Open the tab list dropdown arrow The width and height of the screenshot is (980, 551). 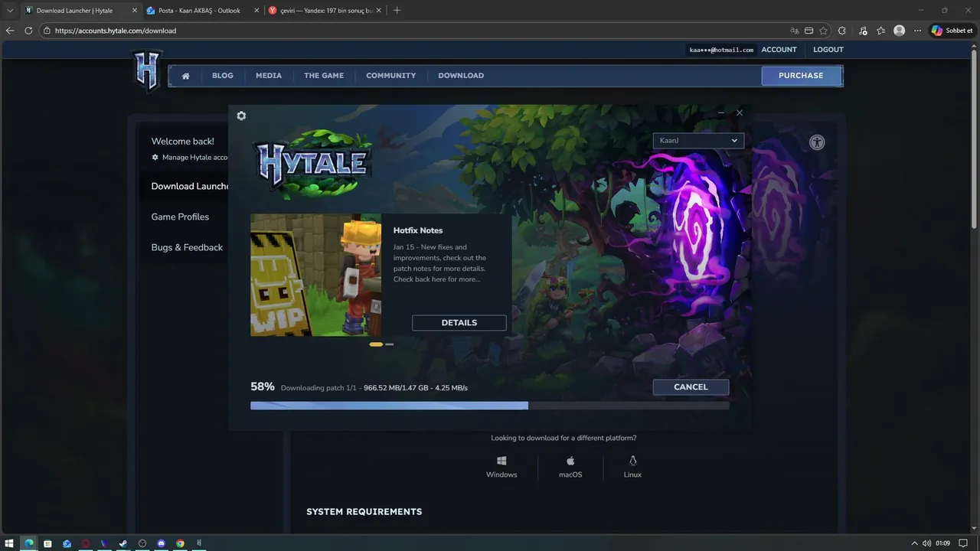click(x=10, y=11)
